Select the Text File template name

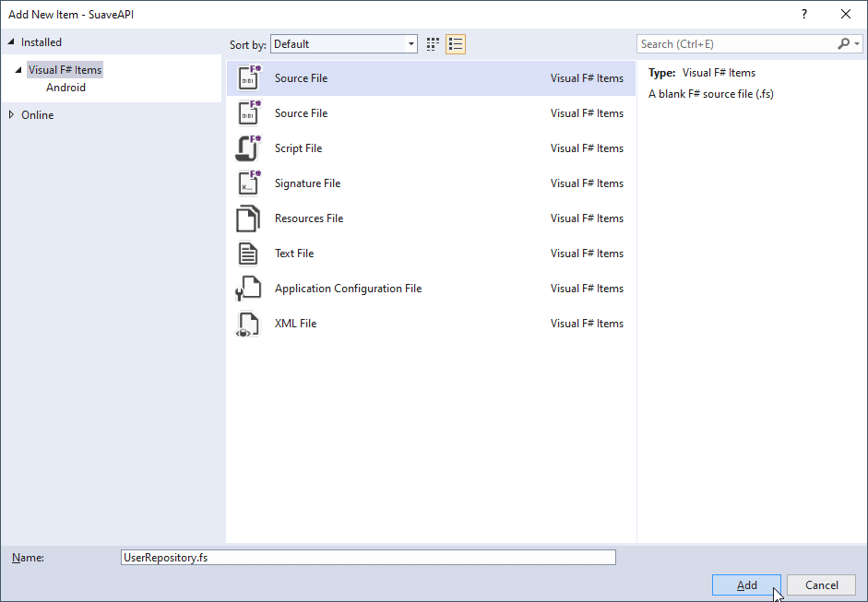pos(294,254)
